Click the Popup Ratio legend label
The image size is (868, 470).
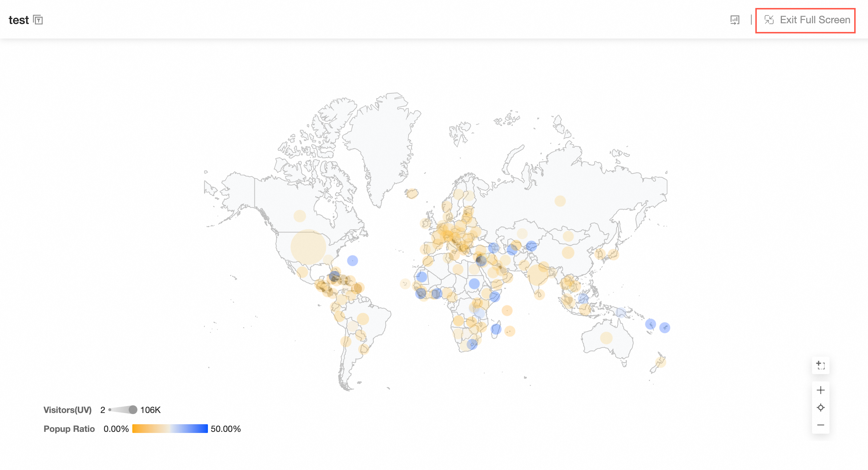click(69, 429)
